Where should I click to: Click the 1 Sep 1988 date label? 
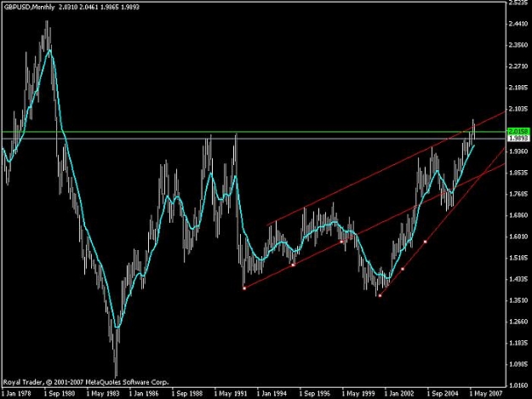click(187, 394)
